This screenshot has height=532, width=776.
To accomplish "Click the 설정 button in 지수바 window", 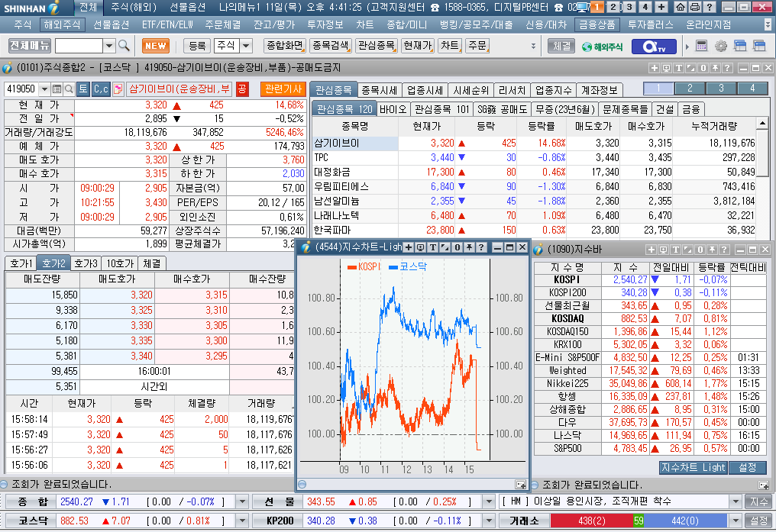I will coord(747,468).
